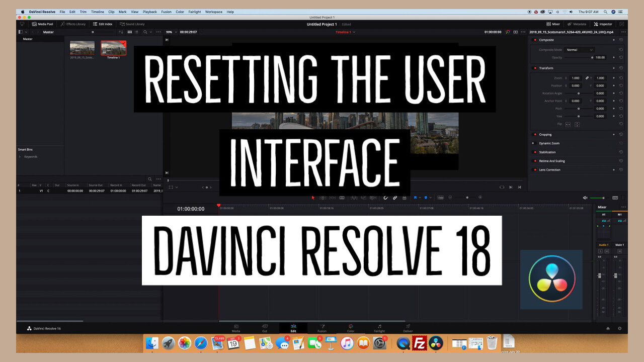Open the File menu
The image size is (644, 362).
(x=62, y=12)
